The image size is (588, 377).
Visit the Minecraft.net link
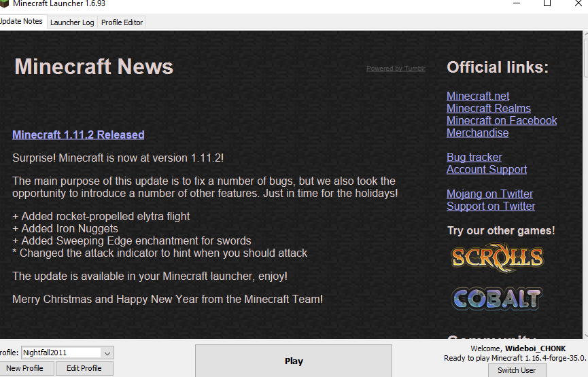pos(478,96)
